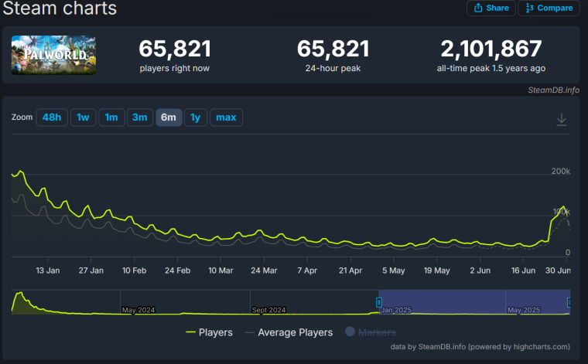
Task: Select the 48h zoom range
Action: pos(52,117)
